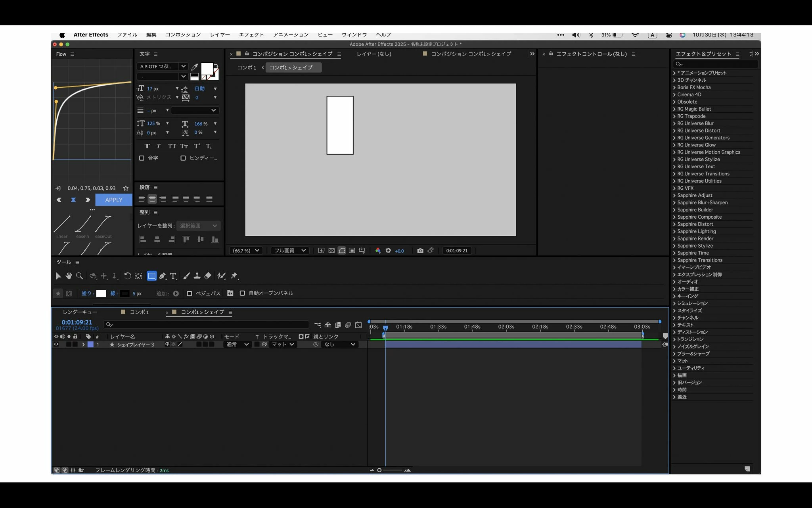
Task: Choose the Type text tool
Action: click(173, 276)
